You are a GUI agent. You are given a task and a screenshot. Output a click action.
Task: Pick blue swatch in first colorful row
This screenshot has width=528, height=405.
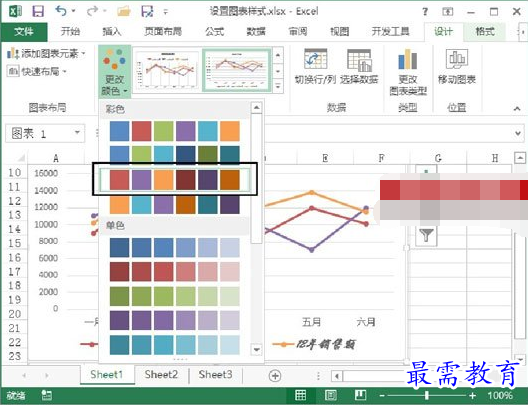tap(119, 131)
